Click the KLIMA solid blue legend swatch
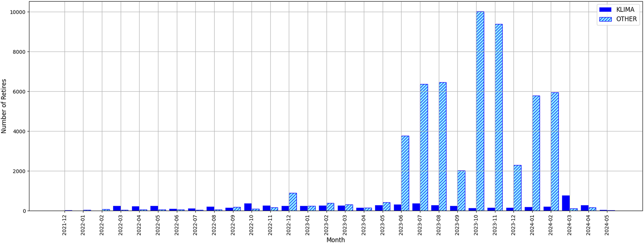This screenshot has height=243, width=644. pyautogui.click(x=606, y=10)
